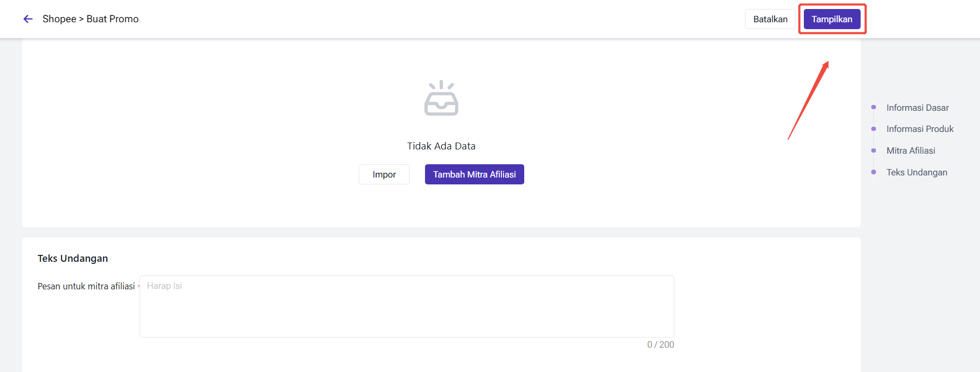Click Tampilkan to publish the promo
The height and width of the screenshot is (372, 980).
coord(832,19)
